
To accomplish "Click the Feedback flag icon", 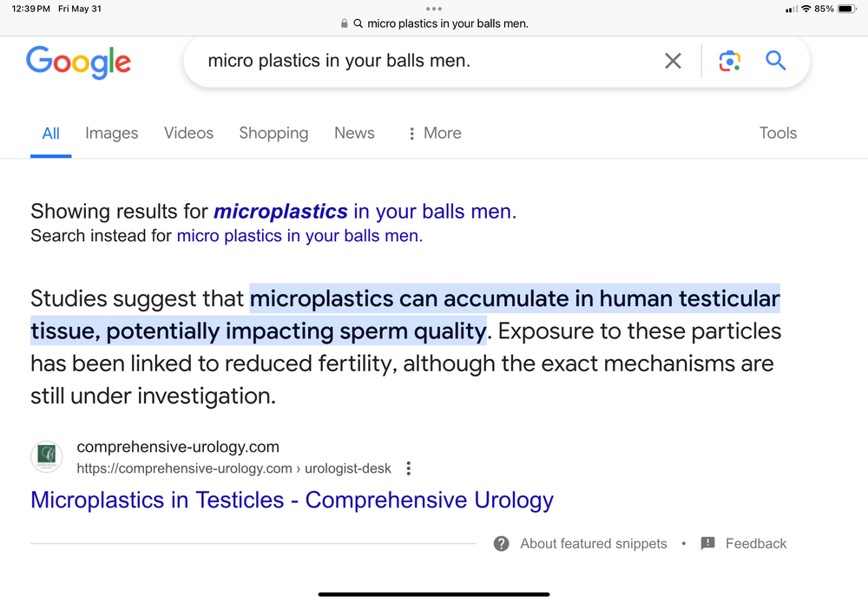I will point(708,543).
